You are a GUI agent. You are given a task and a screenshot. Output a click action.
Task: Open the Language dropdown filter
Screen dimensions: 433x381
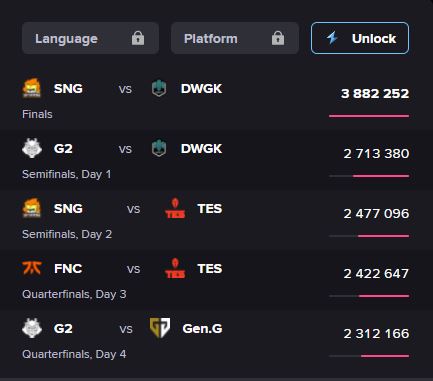[x=90, y=38]
